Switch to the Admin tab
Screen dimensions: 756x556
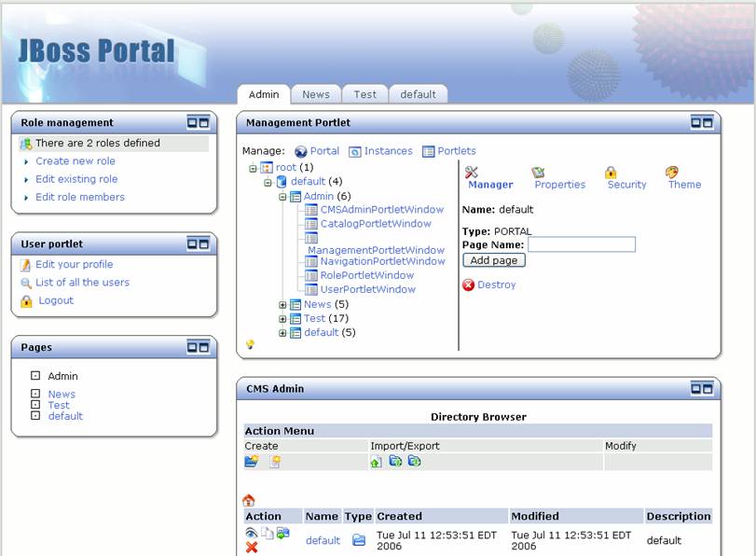(264, 94)
